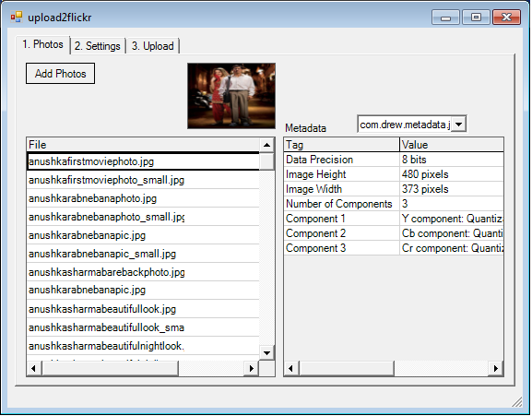Switch to the 1. Photos tab
Image resolution: width=532 pixels, height=416 pixels.
tap(42, 44)
